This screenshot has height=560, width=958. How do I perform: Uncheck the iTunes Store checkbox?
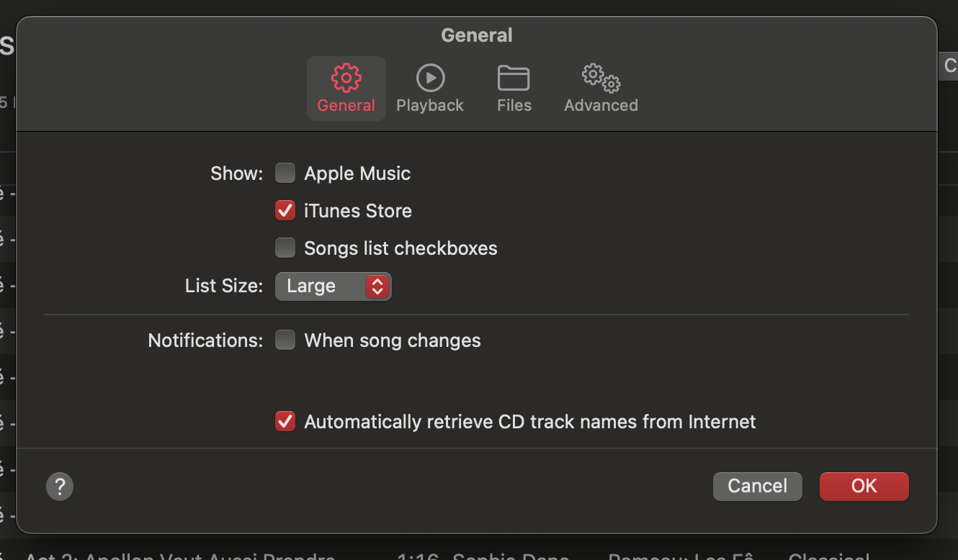coord(285,211)
